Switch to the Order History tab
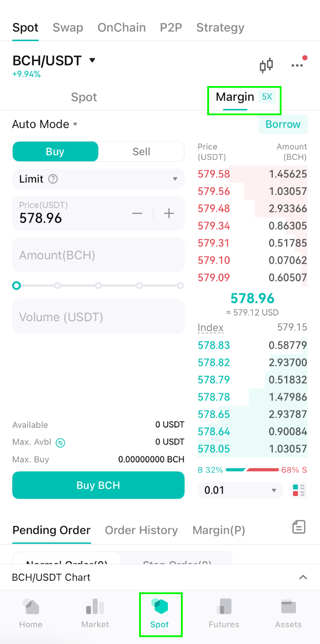The width and height of the screenshot is (320, 644). (141, 530)
